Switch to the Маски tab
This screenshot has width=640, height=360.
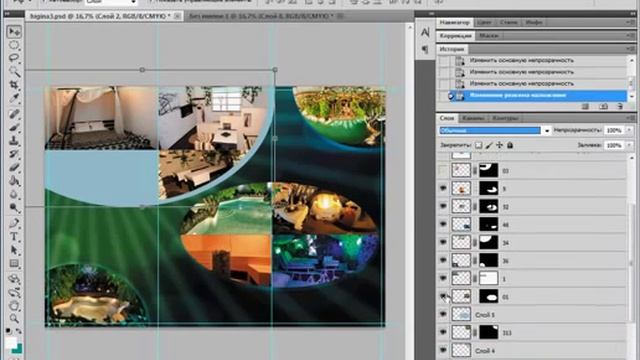pos(489,36)
